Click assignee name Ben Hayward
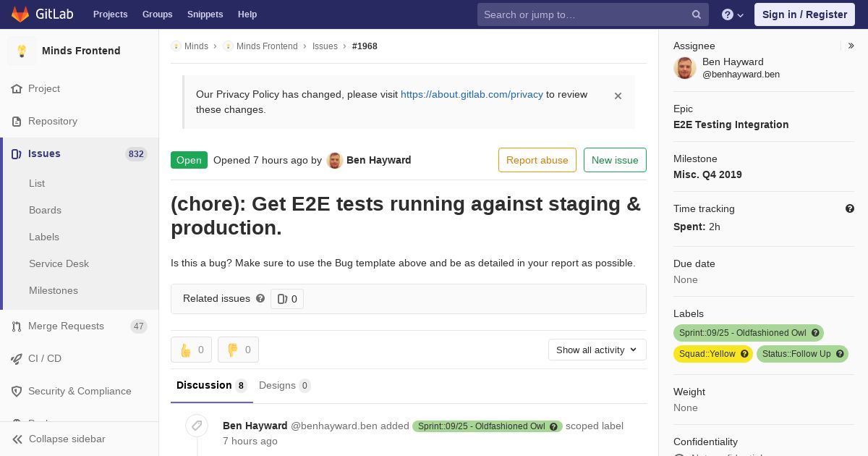 733,62
